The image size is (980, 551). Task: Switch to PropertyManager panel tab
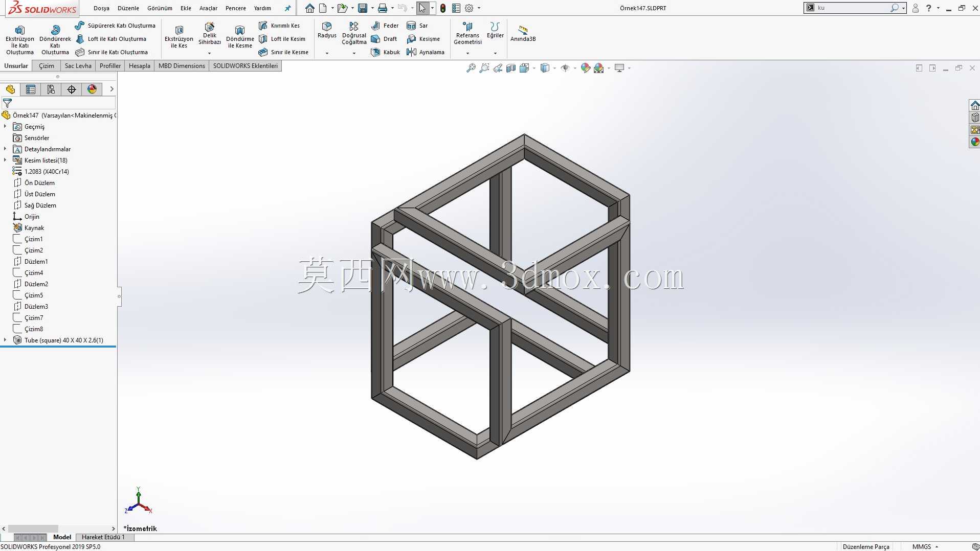(x=31, y=89)
